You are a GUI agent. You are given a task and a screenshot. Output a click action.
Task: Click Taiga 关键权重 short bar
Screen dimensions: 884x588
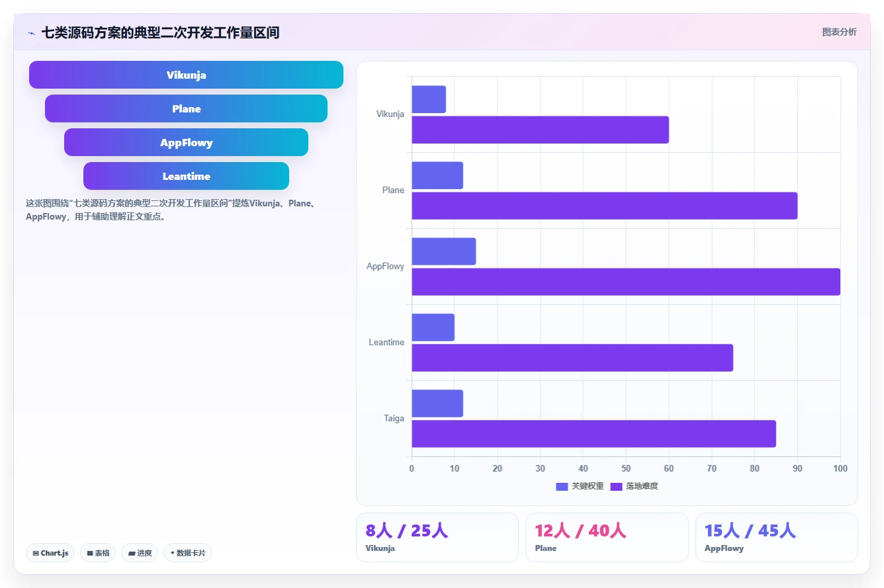[437, 403]
